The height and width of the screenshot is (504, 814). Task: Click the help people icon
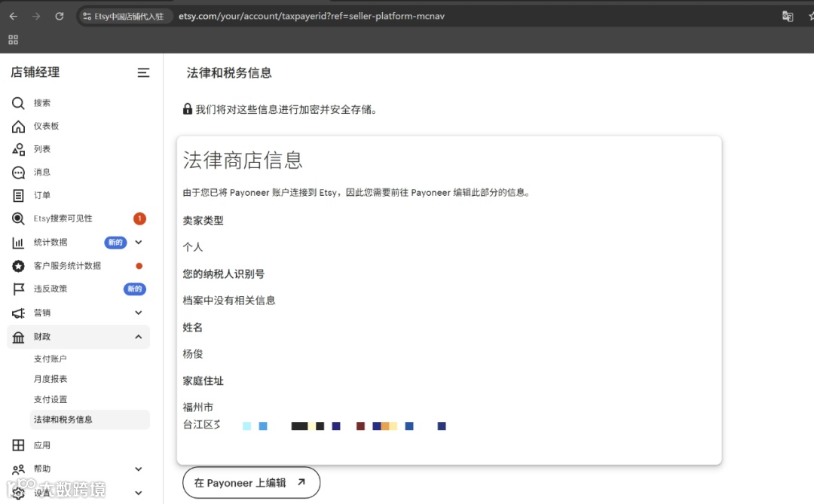point(18,469)
